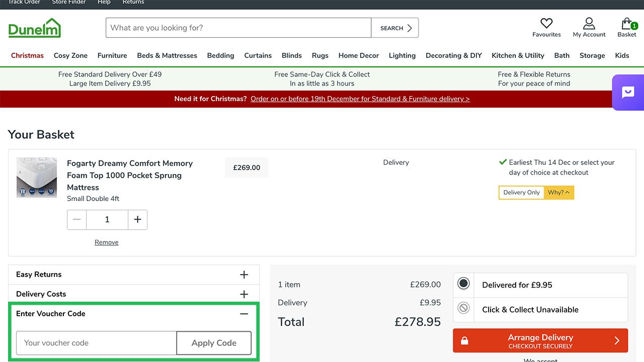This screenshot has width=644, height=362.
Task: Click Track Order in top bar
Action: point(24,3)
